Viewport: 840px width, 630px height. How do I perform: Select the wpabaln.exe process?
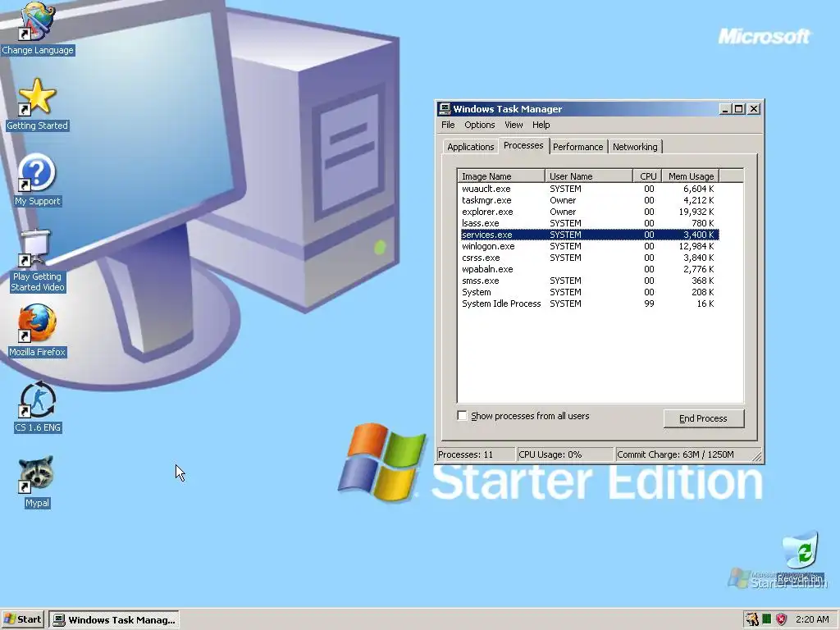pos(589,269)
